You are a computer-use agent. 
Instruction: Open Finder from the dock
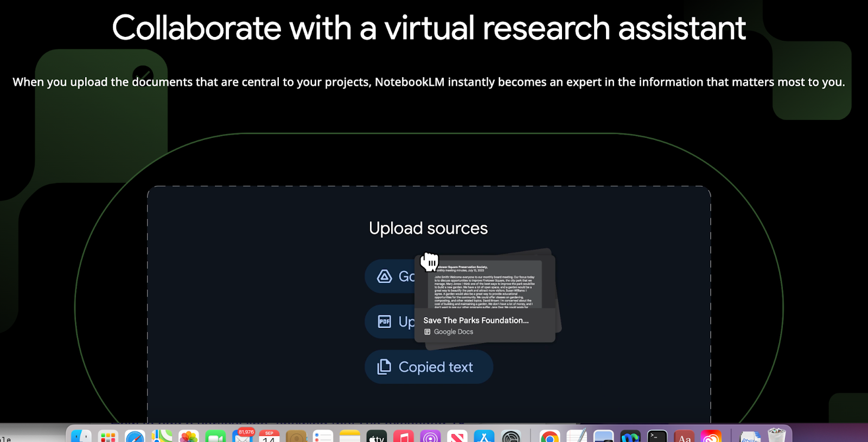point(81,436)
